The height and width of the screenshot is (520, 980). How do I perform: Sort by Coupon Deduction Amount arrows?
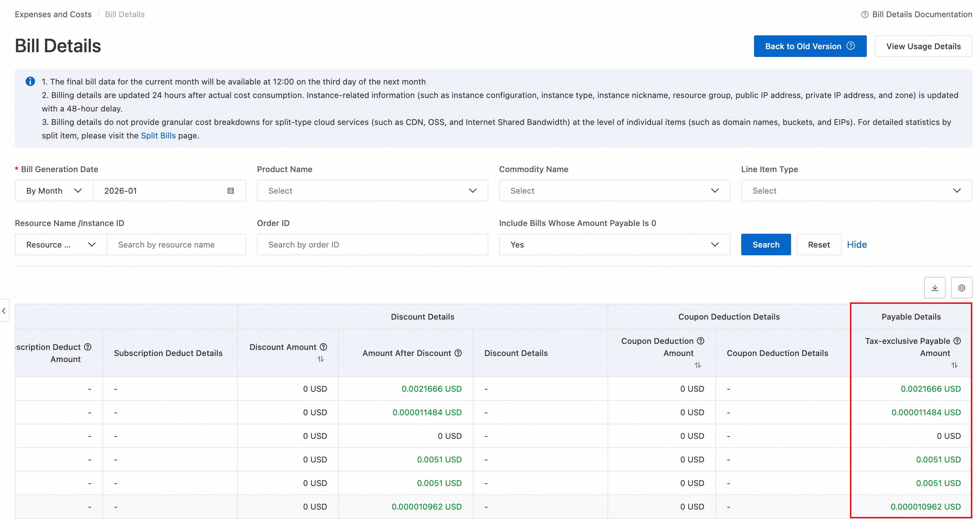click(698, 365)
